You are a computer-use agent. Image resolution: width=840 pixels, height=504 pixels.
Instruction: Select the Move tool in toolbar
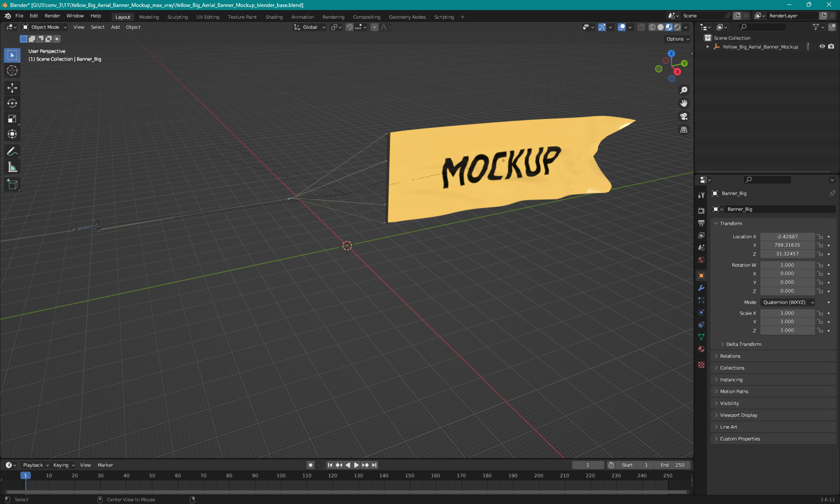12,87
